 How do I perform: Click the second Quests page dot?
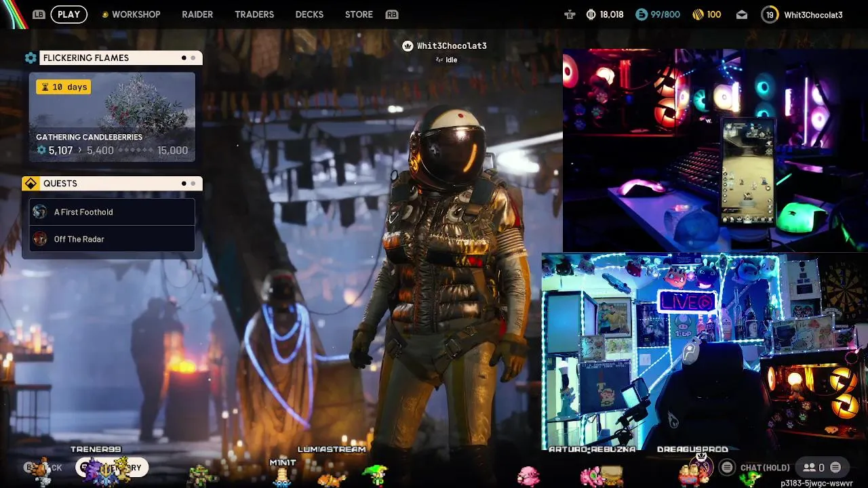coord(193,183)
